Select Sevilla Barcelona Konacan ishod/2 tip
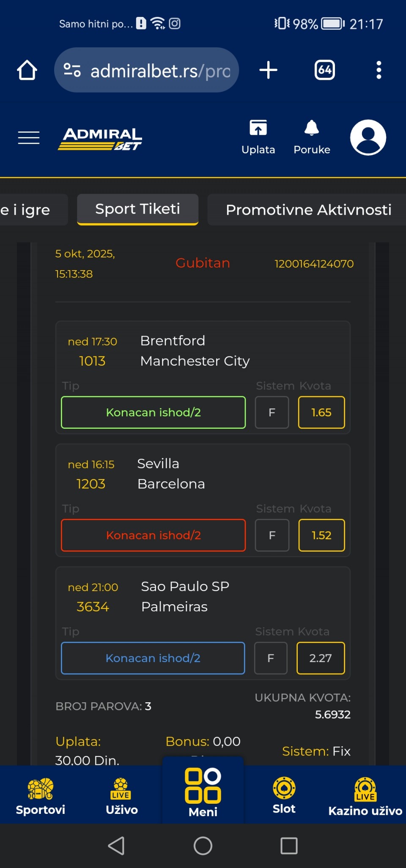 153,535
